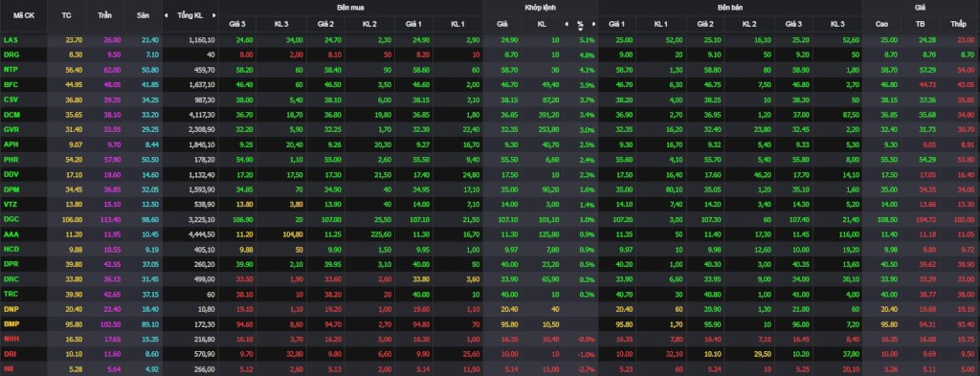
Task: Click the Sàn column header
Action: [x=144, y=15]
